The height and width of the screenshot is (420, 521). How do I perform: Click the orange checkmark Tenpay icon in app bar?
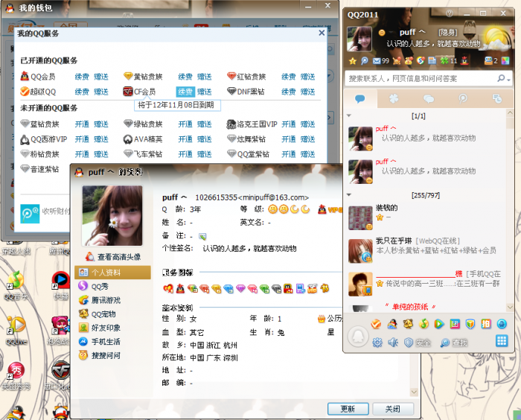tap(377, 323)
